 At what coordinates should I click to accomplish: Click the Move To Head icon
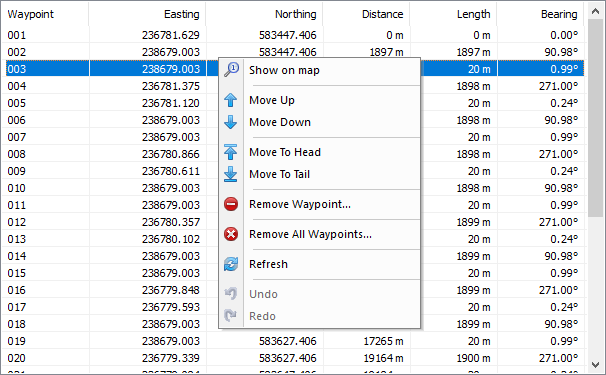pyautogui.click(x=231, y=152)
